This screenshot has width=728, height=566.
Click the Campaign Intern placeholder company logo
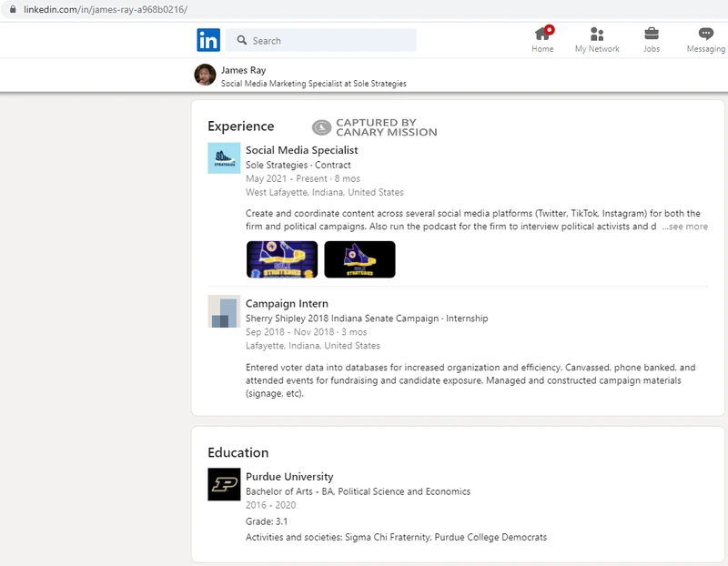224,311
